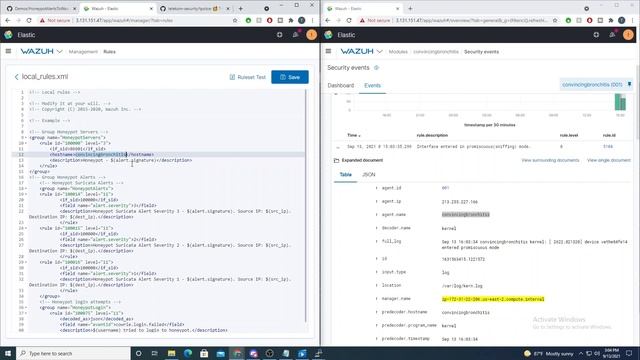Open Mail app from taskbar

click(x=220, y=353)
